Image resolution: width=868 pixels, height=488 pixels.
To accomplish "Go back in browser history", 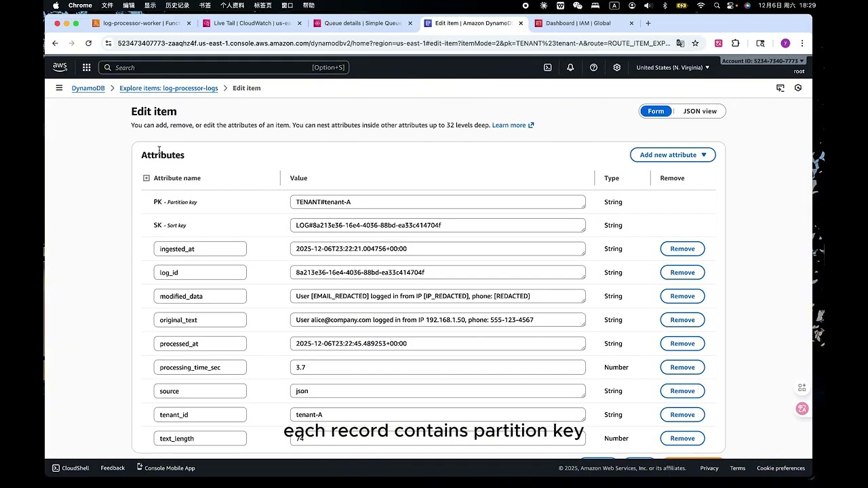I will click(55, 43).
